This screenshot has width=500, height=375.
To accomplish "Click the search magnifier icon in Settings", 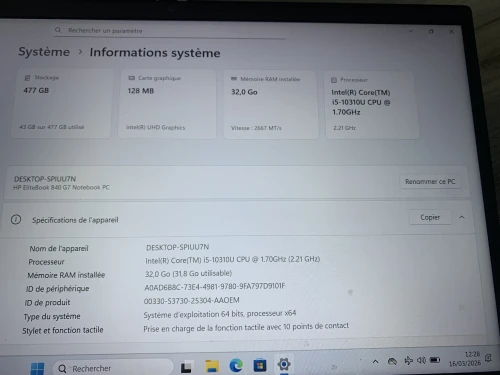I will (58, 30).
